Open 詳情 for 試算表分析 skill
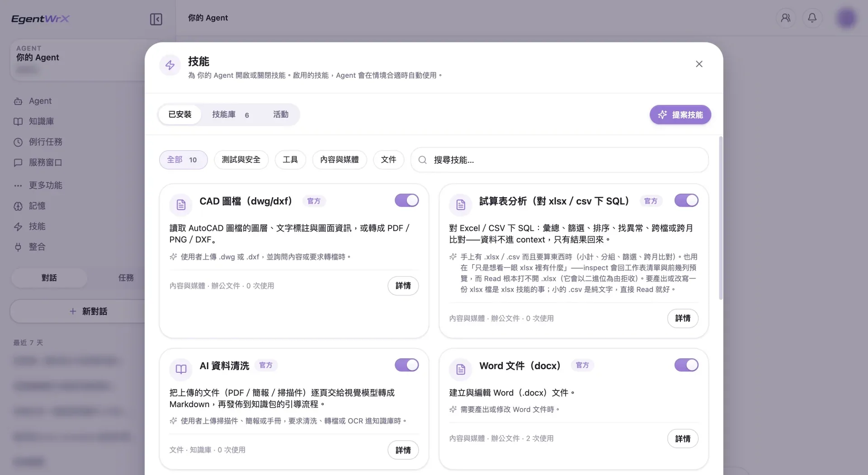Screen dimensions: 868x475 tap(683, 318)
